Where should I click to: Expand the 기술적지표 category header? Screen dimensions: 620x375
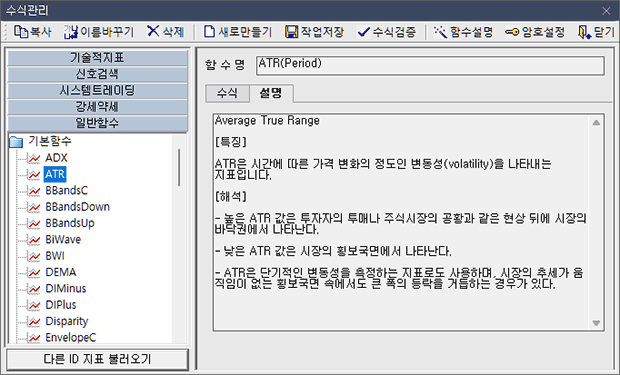coord(97,58)
